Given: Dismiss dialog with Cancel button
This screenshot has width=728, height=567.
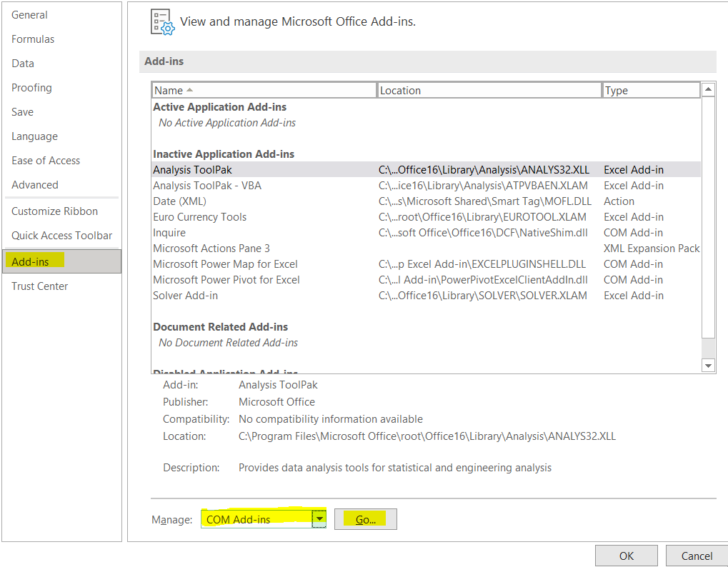Looking at the screenshot, I should pyautogui.click(x=697, y=556).
